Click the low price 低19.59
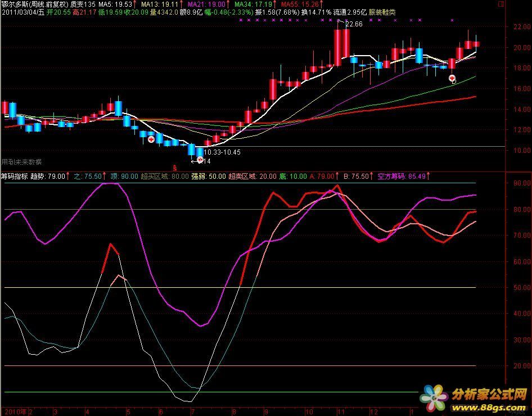Image resolution: width=532 pixels, height=416 pixels. tap(111, 12)
